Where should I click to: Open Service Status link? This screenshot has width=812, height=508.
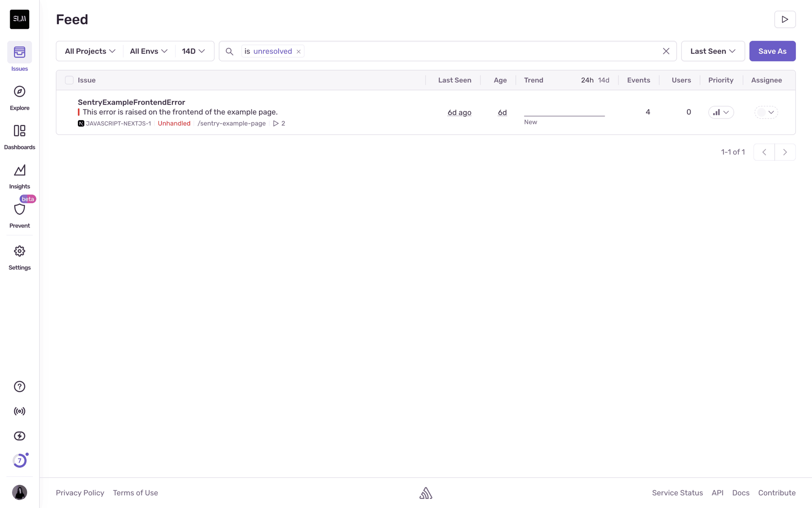(678, 493)
